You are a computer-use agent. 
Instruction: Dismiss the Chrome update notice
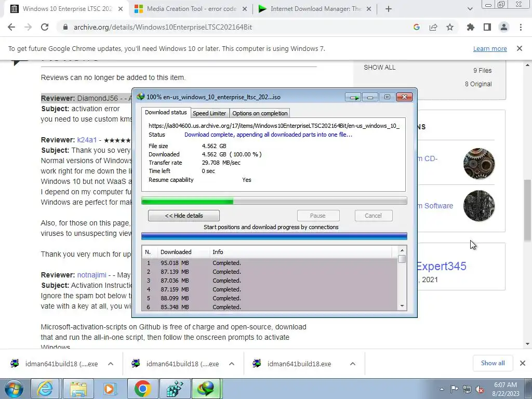tap(520, 48)
